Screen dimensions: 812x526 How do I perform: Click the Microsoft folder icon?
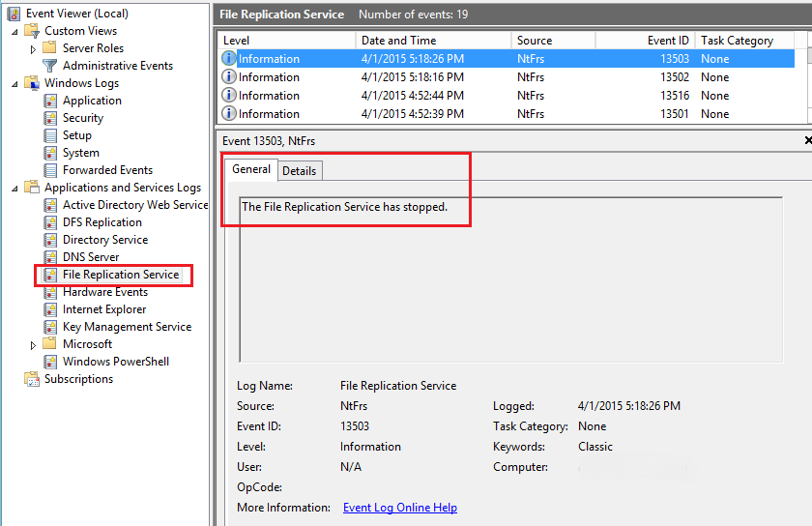click(49, 343)
